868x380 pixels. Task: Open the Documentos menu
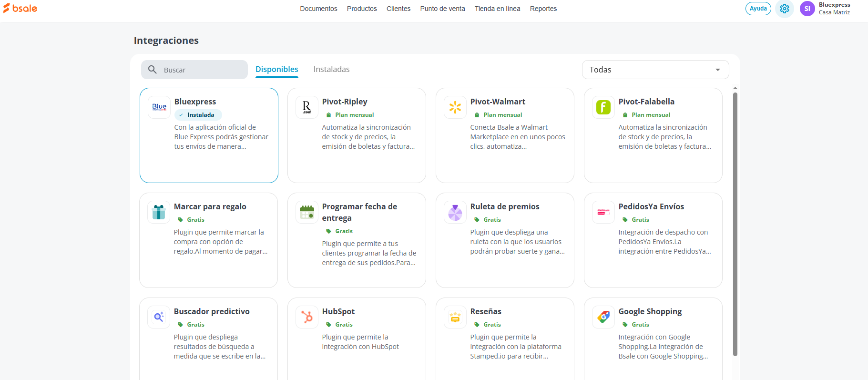pyautogui.click(x=318, y=9)
